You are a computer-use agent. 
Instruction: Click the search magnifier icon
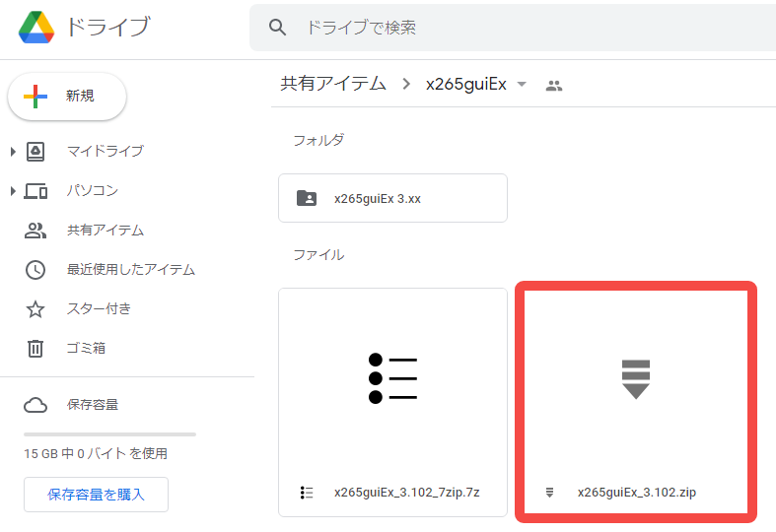[277, 28]
